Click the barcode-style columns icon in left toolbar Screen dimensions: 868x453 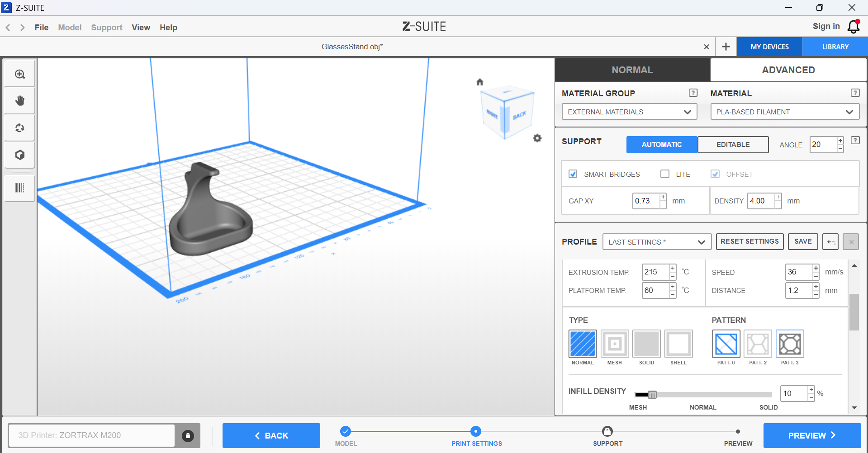click(x=20, y=188)
